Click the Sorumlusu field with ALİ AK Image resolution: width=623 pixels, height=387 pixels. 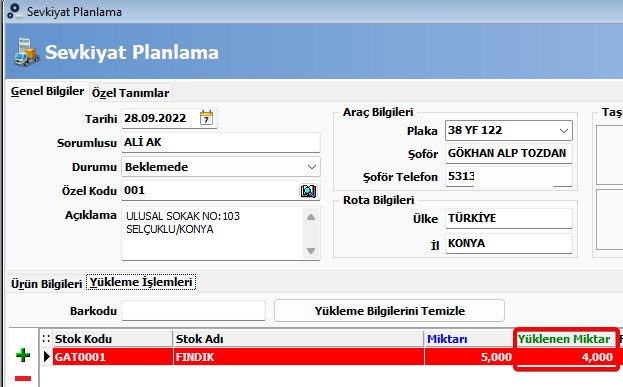pos(221,142)
